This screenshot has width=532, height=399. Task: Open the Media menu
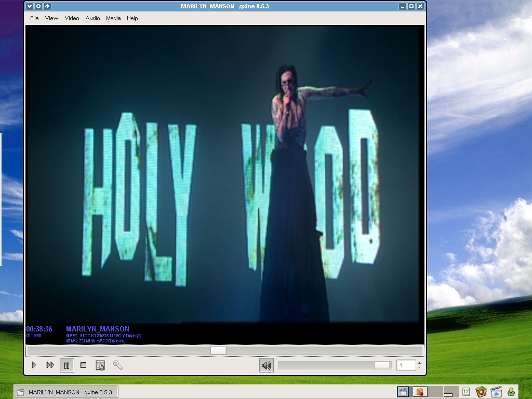coord(113,18)
